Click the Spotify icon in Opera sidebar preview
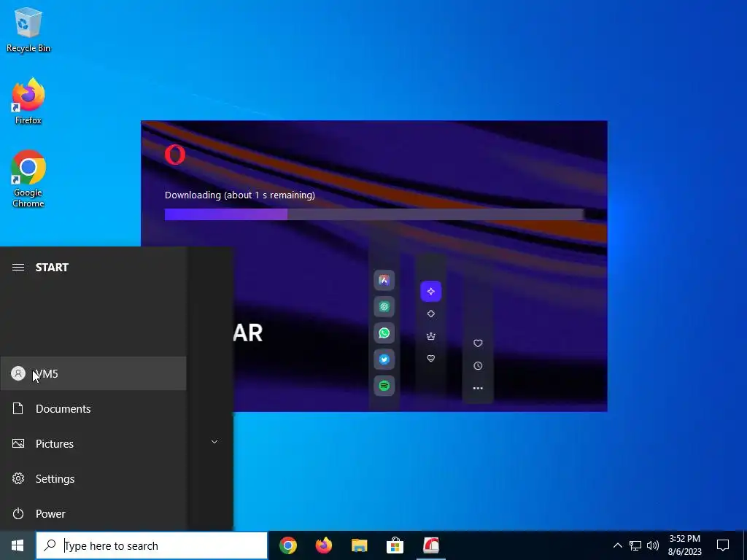Image resolution: width=747 pixels, height=560 pixels. pyautogui.click(x=384, y=386)
